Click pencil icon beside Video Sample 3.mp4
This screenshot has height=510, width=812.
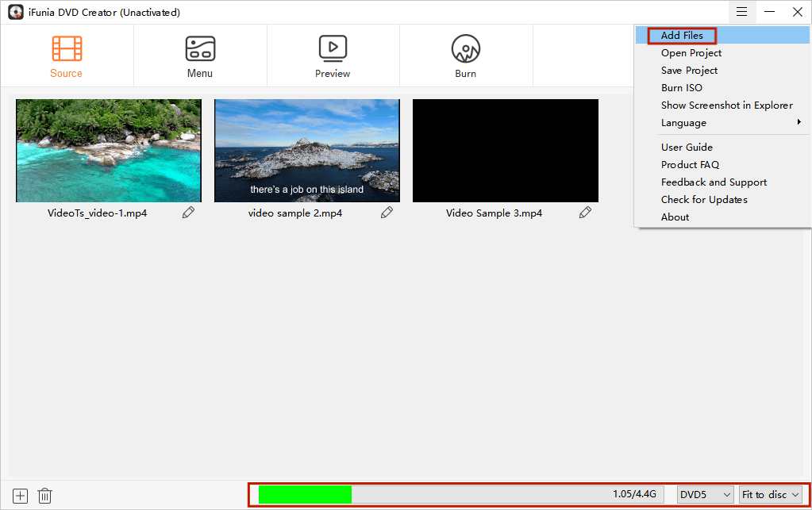tap(585, 213)
